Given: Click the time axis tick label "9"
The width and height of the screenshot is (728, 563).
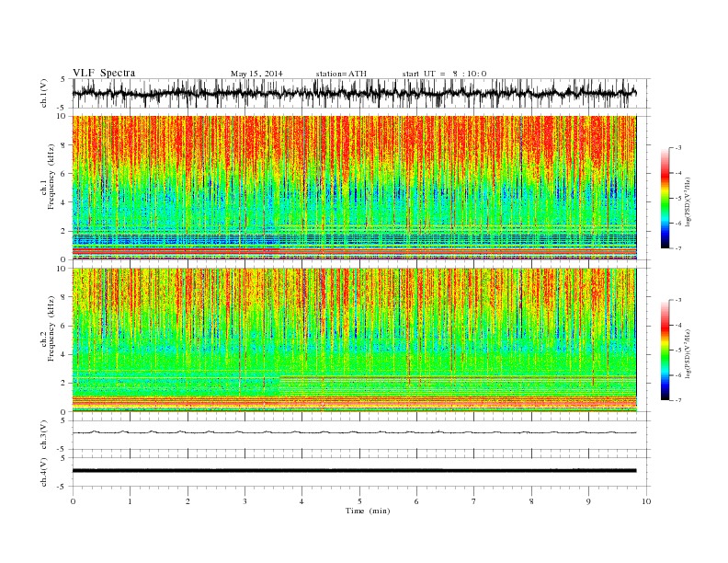Looking at the screenshot, I should (x=588, y=501).
